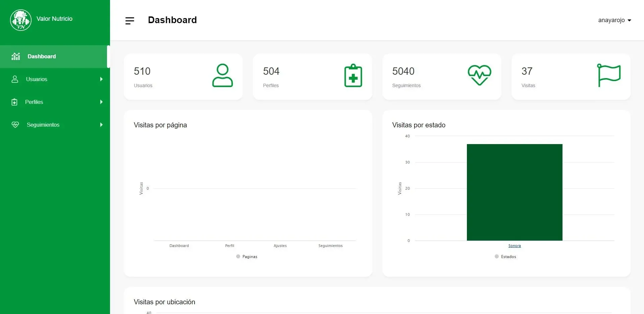Click the Dashboard chart icon in sidebar
644x314 pixels.
click(16, 56)
